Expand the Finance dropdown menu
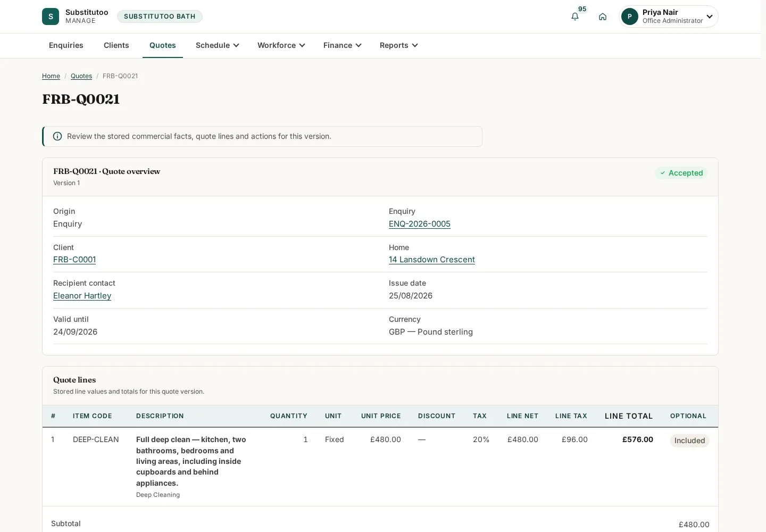766x532 pixels. click(343, 45)
